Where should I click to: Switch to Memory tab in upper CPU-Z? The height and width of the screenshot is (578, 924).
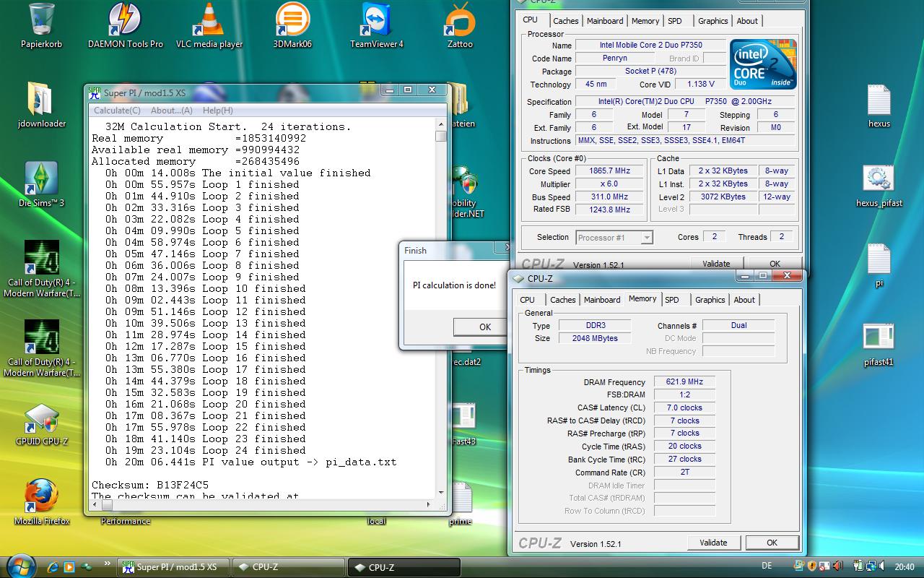pyautogui.click(x=645, y=21)
